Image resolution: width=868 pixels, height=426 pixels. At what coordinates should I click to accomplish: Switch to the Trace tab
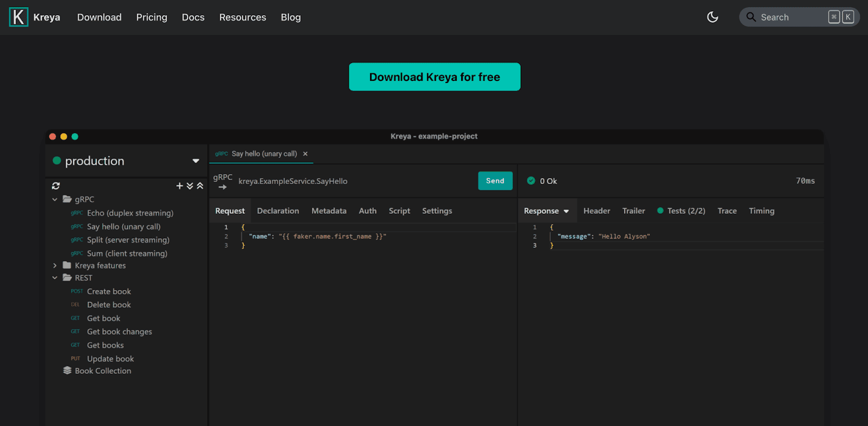[727, 211]
